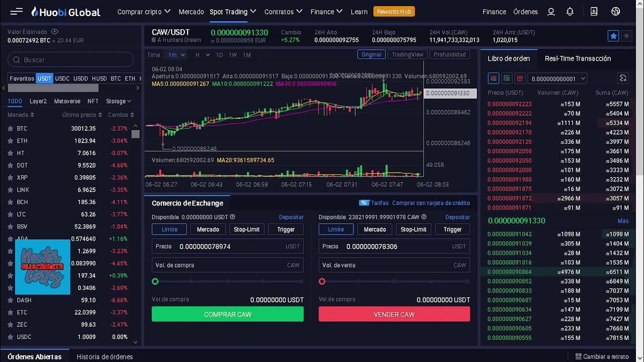
Task: Click the app download icon
Action: click(x=594, y=12)
